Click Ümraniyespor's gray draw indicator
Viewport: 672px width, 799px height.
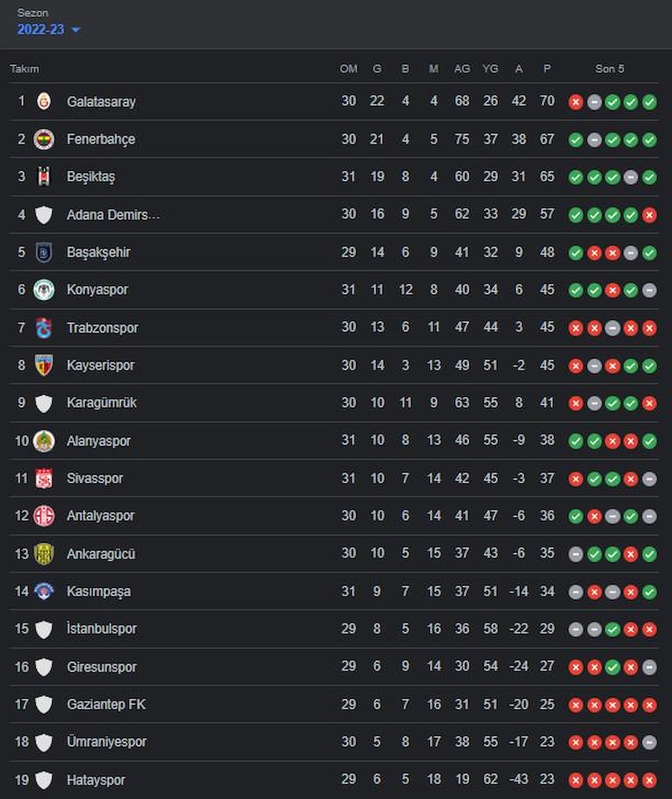(x=650, y=742)
